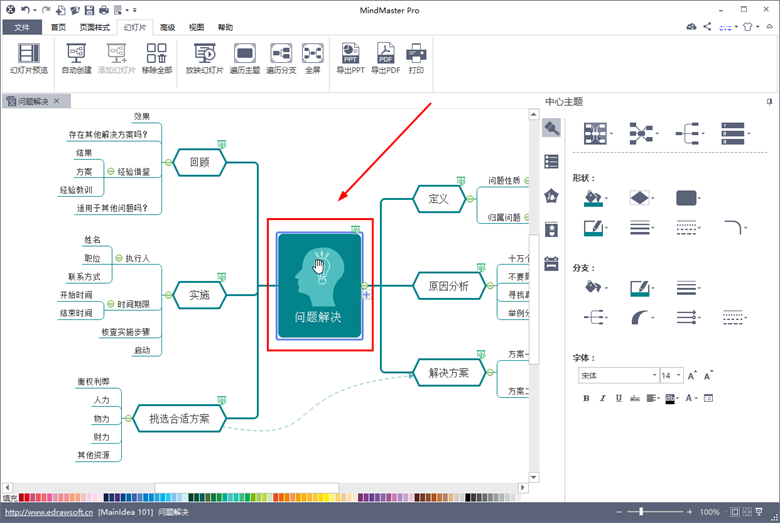Open the http://www.edrawsoft.cn link
Screen dimensions: 780x523
(x=49, y=512)
